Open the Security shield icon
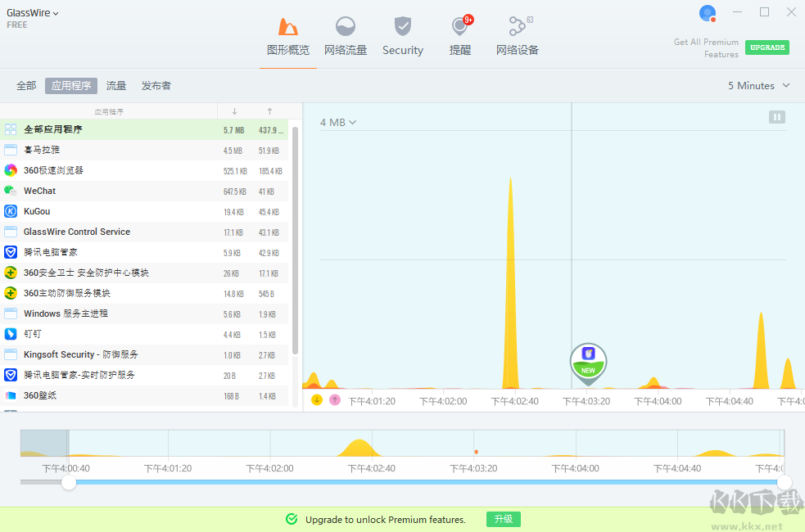The image size is (805, 532). coord(403,27)
